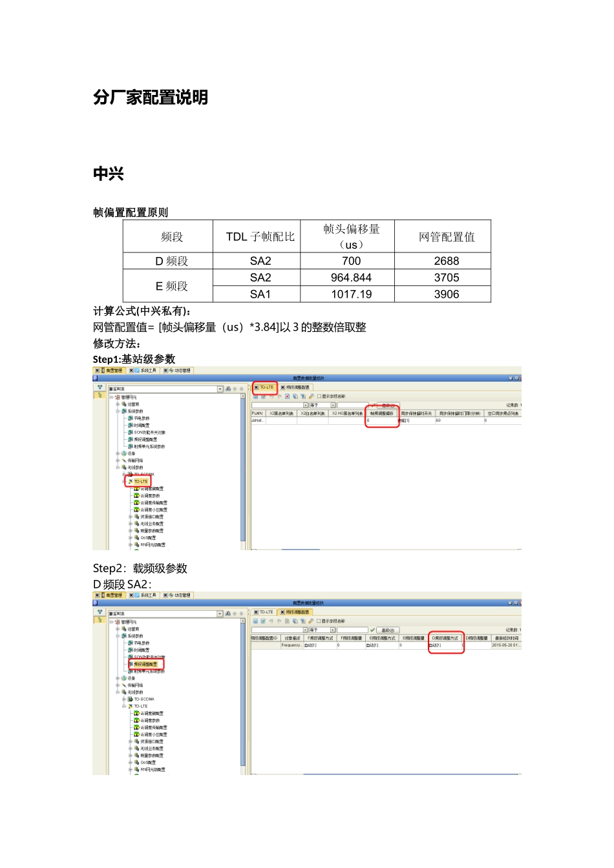
Task: Expand TD-SCDMA node in Step2 tree
Action: point(124,699)
